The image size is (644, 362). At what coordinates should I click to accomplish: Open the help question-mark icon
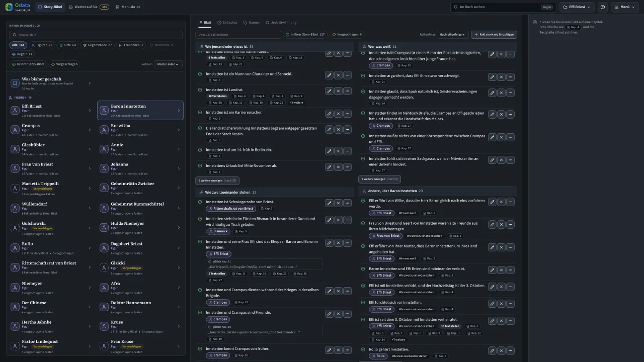603,7
